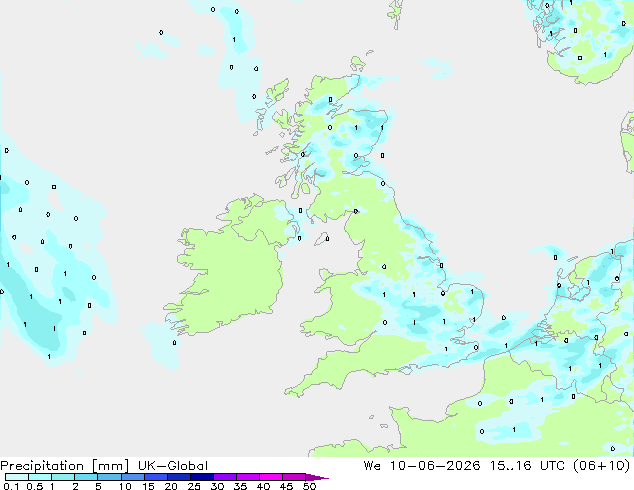Image resolution: width=634 pixels, height=490 pixels.
Task: Select the 5–10 mm legend swatch
Action: (109, 477)
